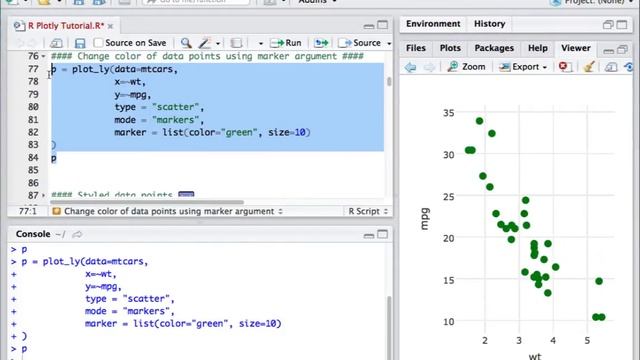Viewport: 640px width, 360px height.
Task: Refresh the viewer pane
Action: [629, 67]
